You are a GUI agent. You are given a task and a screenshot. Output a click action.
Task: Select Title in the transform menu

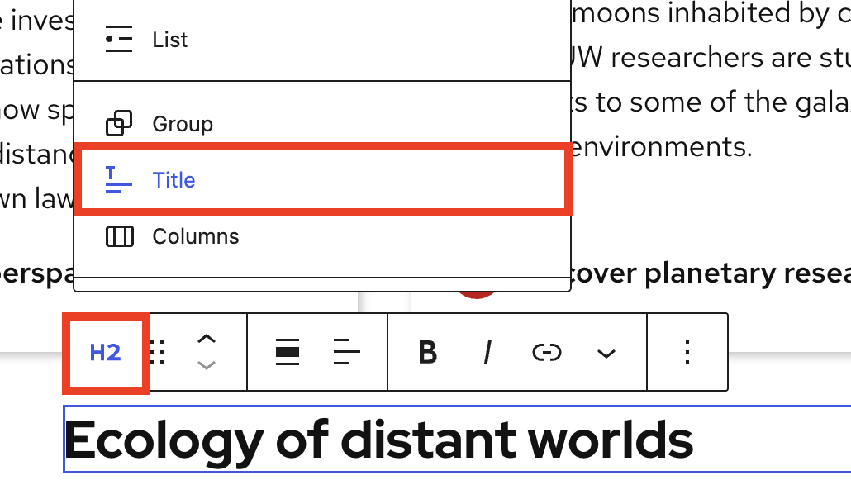click(322, 179)
